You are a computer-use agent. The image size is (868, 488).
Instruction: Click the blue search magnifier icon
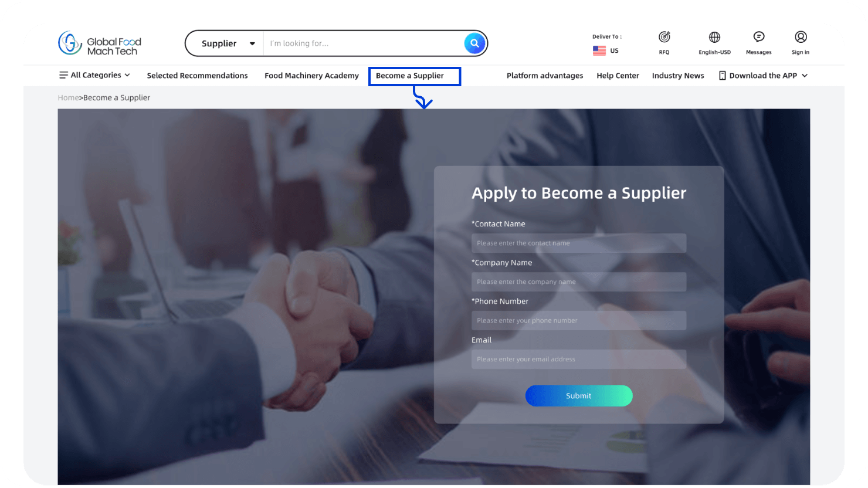pos(474,43)
